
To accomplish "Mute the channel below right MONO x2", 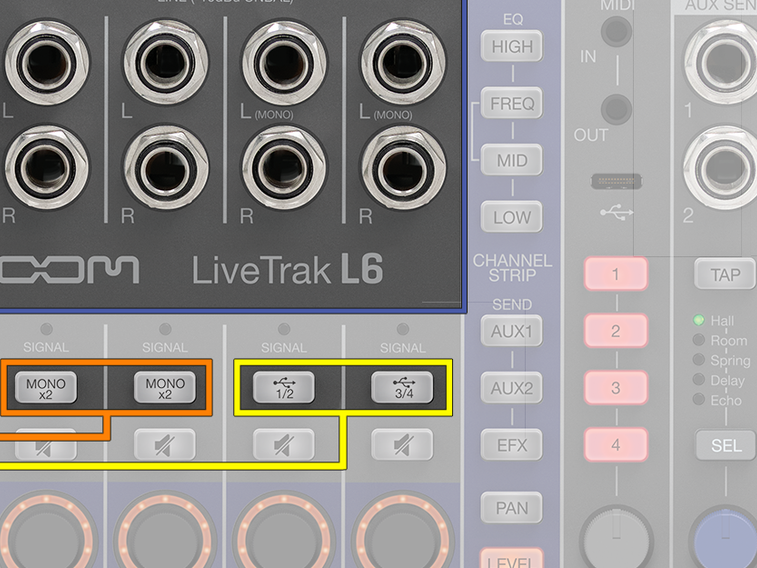I will (165, 444).
